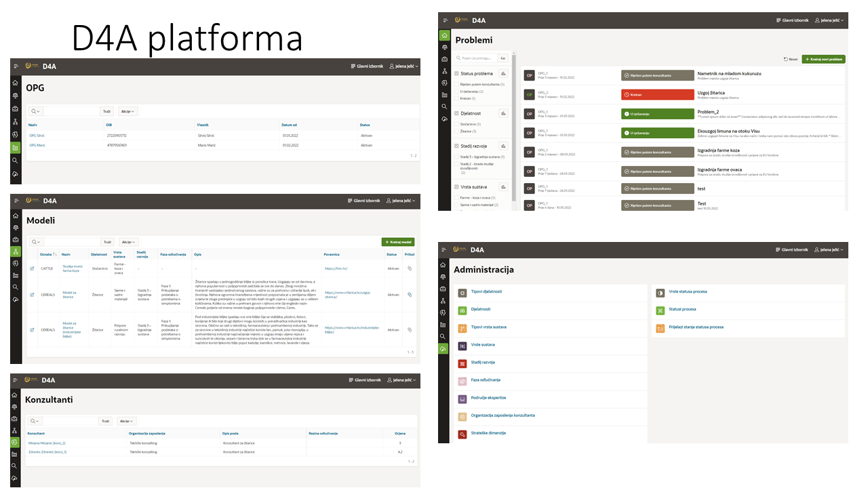The height and width of the screenshot is (488, 868).
Task: Open search column selector dropdown in Konzultanti window
Action: [34, 421]
